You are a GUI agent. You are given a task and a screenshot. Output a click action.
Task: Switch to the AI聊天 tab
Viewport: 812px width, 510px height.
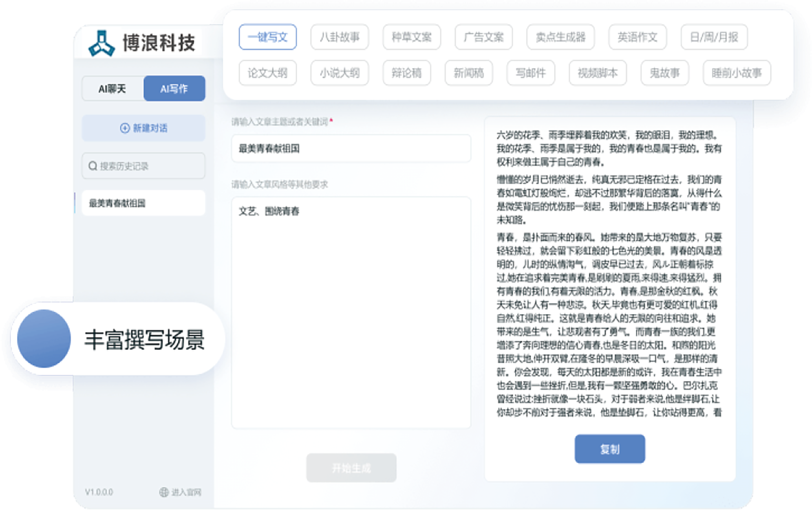point(112,89)
